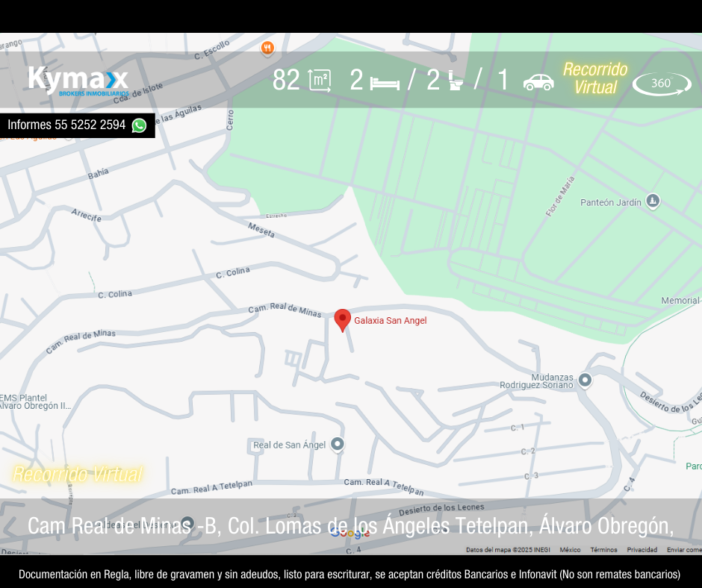Image resolution: width=702 pixels, height=588 pixels.
Task: Click the property address caption text
Action: point(350,526)
